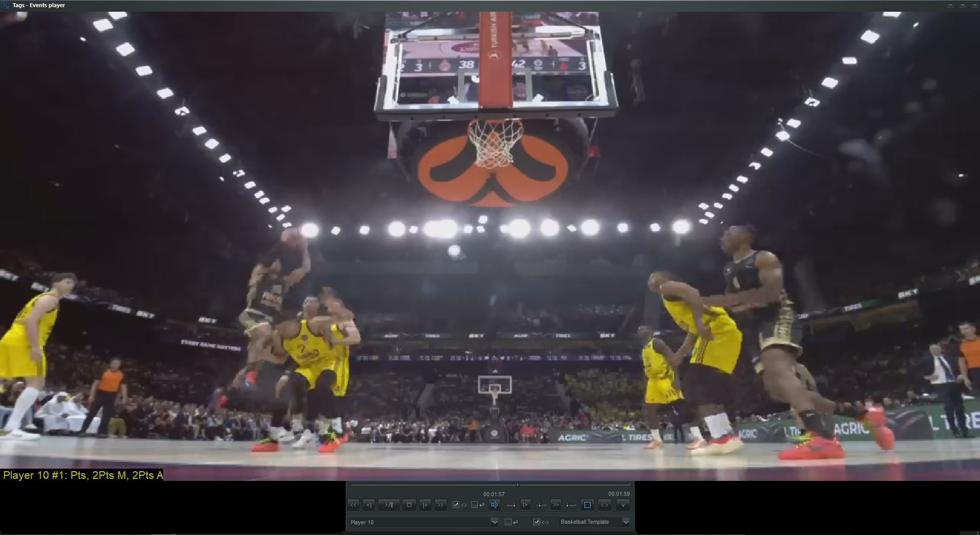Click the V dropdown button on control bar
Viewport: 980px width, 535px height.
click(x=623, y=505)
